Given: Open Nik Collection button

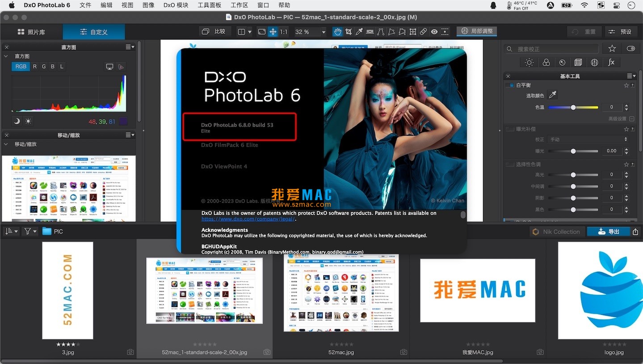Looking at the screenshot, I should [557, 231].
